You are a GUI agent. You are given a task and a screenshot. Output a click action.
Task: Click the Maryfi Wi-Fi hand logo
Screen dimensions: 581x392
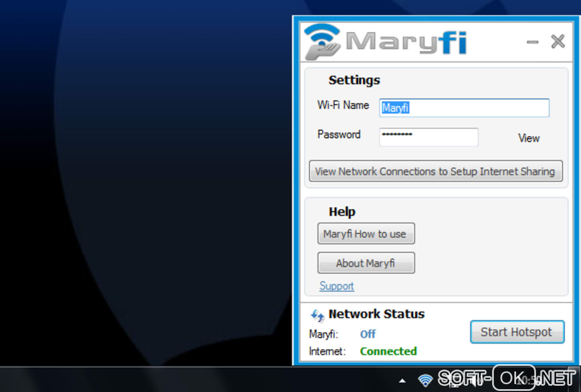pyautogui.click(x=322, y=42)
